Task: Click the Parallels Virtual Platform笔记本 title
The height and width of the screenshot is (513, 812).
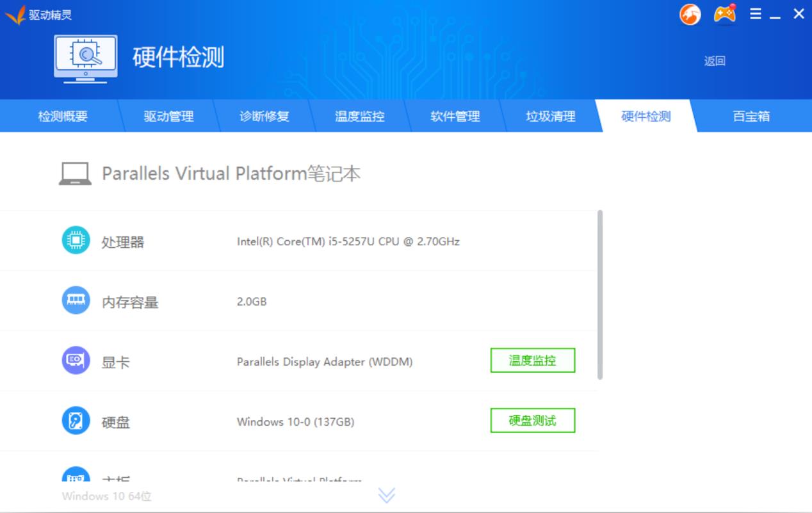Action: pyautogui.click(x=231, y=174)
